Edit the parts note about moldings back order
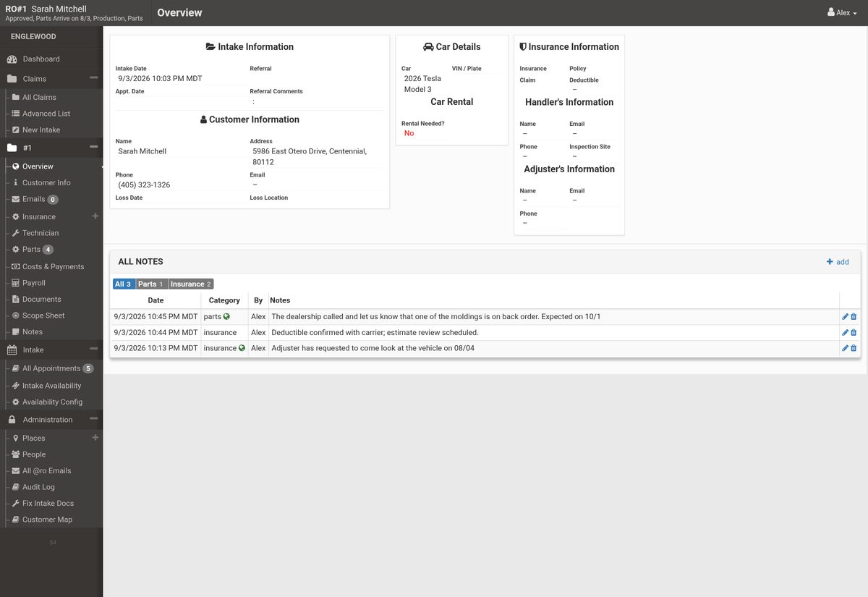The height and width of the screenshot is (597, 868). [x=845, y=317]
